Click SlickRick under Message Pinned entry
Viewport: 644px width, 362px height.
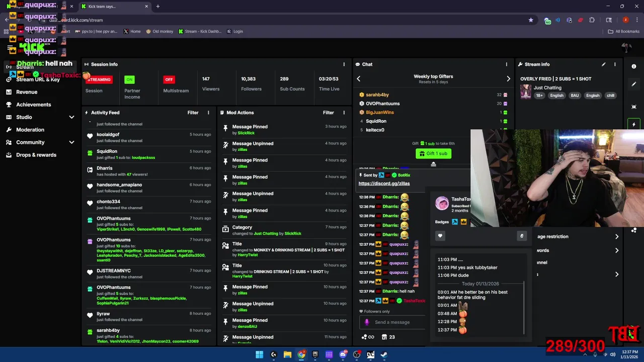point(246,133)
